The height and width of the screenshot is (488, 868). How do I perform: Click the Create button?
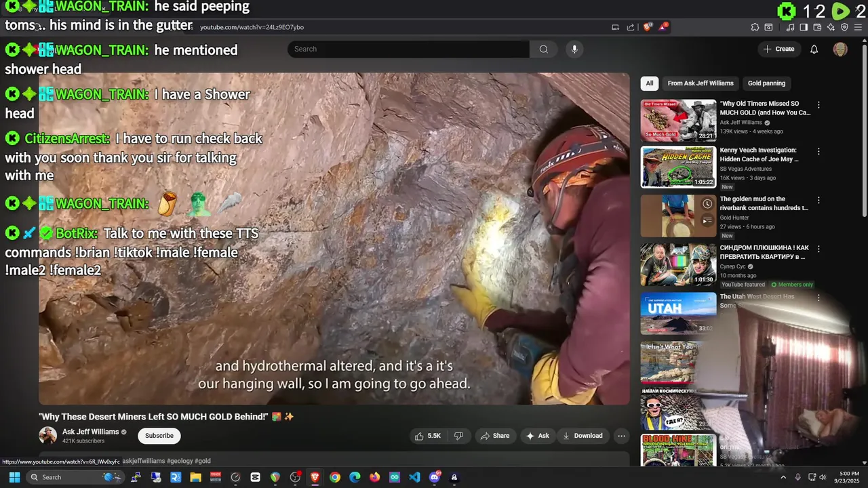click(778, 49)
